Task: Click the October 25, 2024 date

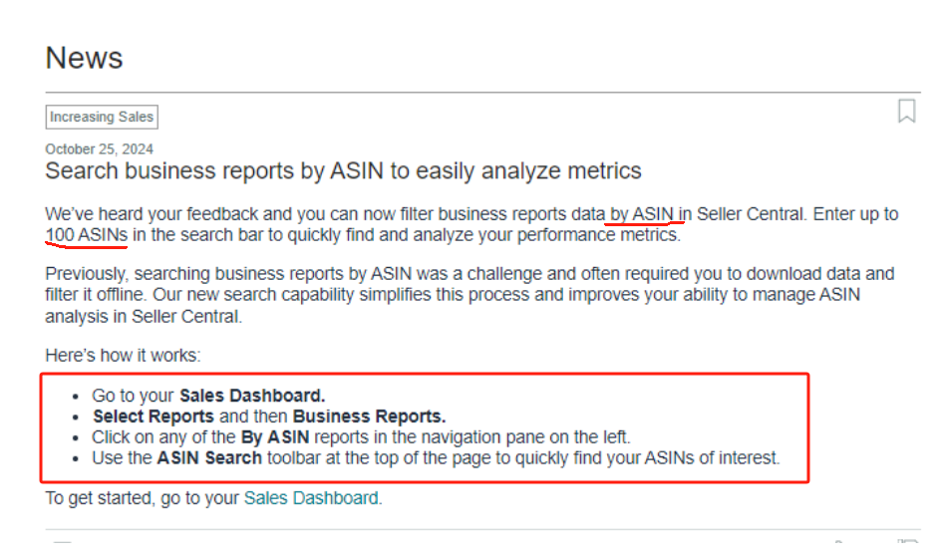Action: [x=99, y=149]
